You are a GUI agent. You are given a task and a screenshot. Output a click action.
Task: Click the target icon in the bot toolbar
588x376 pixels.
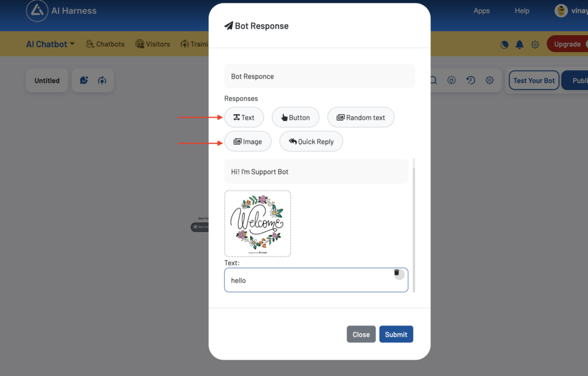point(451,80)
